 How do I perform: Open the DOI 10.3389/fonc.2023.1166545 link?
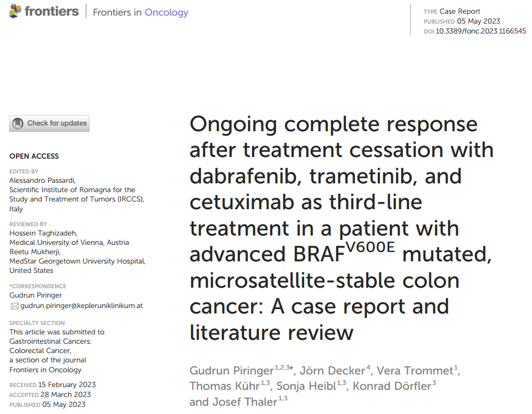(x=480, y=31)
